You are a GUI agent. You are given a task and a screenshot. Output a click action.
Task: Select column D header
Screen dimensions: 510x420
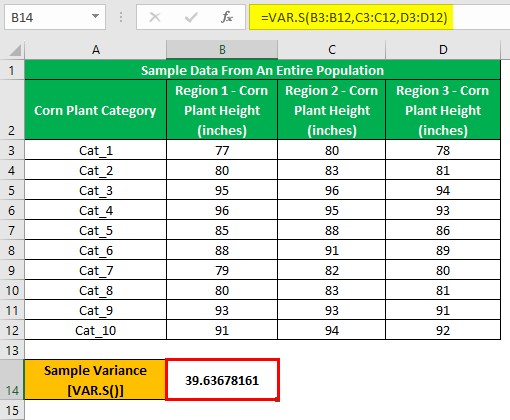(443, 50)
